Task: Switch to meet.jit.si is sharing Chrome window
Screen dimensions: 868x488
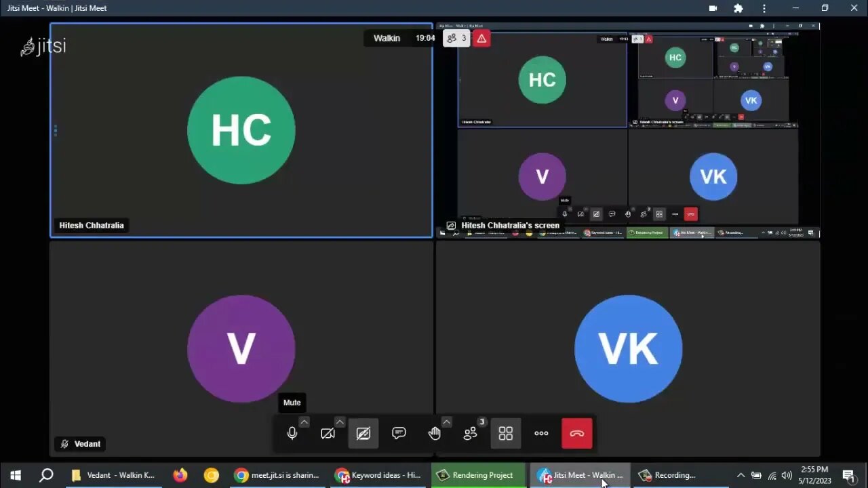Action: click(x=277, y=475)
